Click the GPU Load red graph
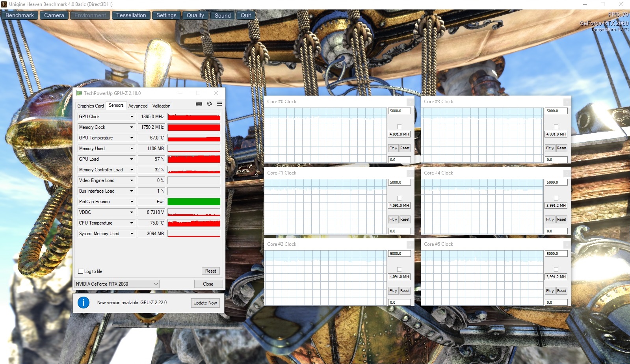 coord(194,159)
